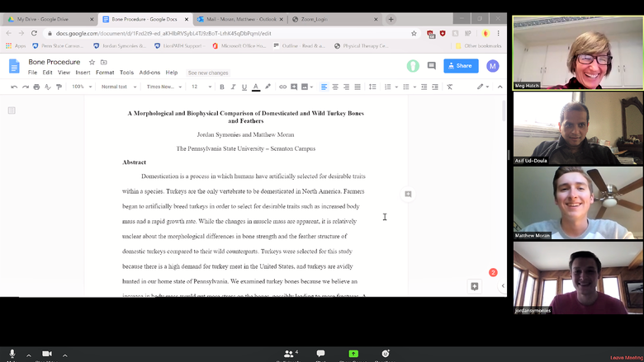
Task: Click Leave Meeting in Zoom
Action: coord(627,358)
